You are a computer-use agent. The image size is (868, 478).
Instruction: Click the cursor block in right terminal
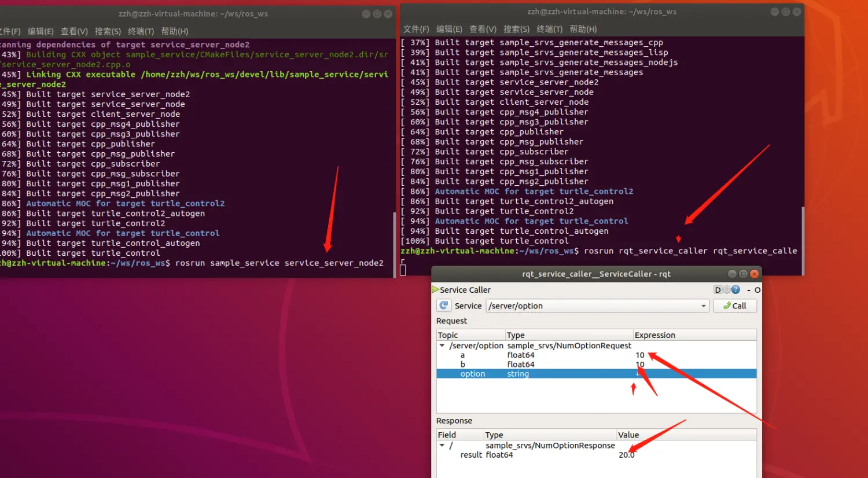[403, 270]
